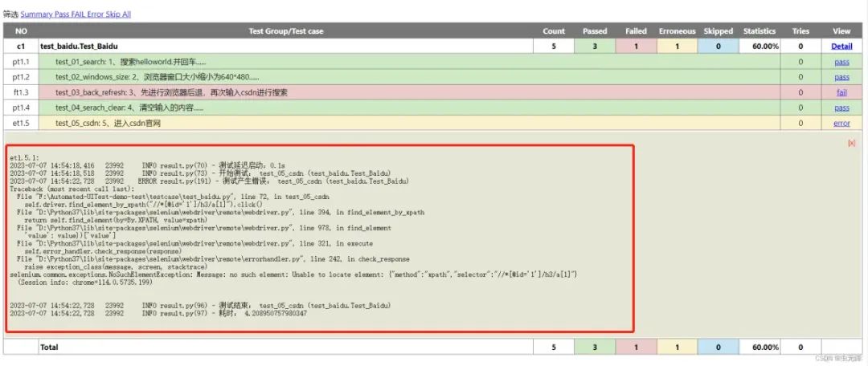Filter results by Pass
The image size is (868, 366).
[x=61, y=14]
